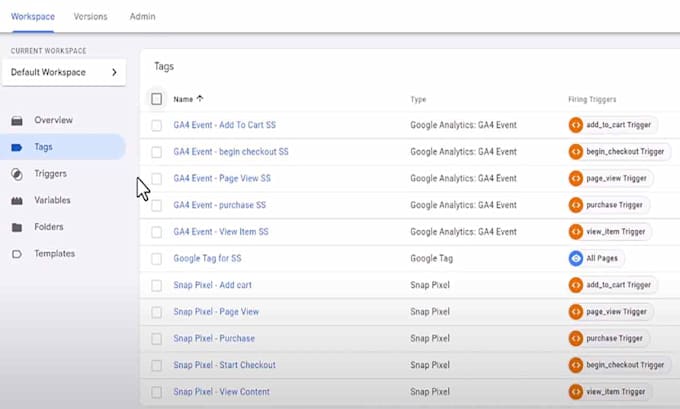Open the GA4 Event - Page View SS tag
The height and width of the screenshot is (409, 680).
(x=222, y=178)
